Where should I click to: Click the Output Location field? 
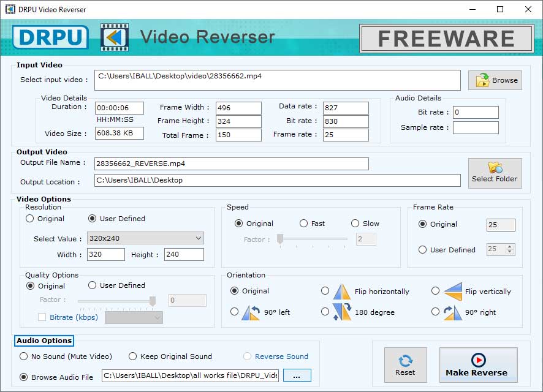(x=278, y=180)
